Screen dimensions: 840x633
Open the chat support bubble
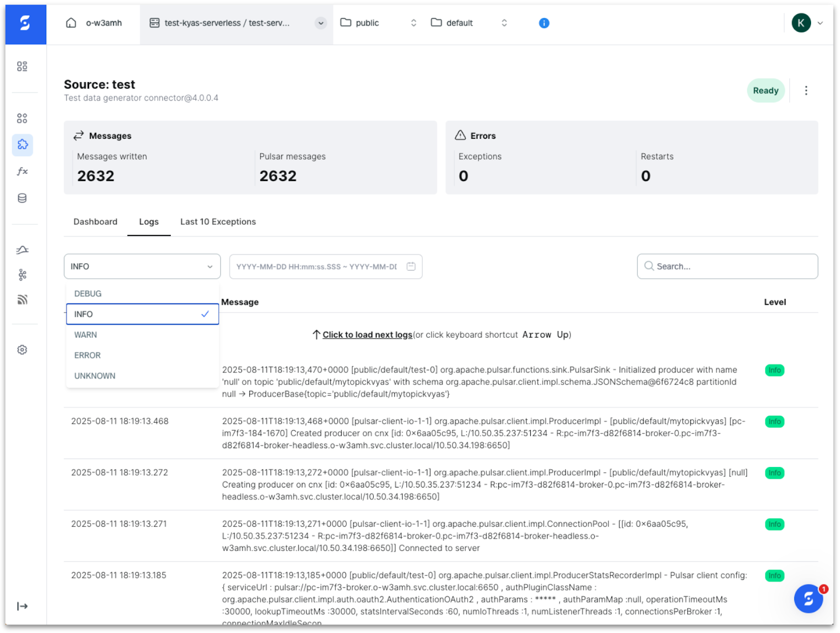click(808, 599)
